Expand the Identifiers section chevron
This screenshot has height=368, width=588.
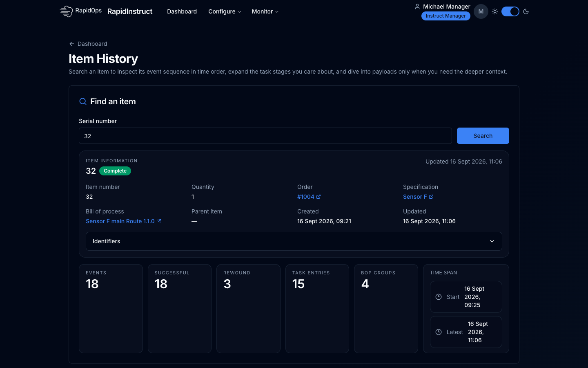click(492, 241)
